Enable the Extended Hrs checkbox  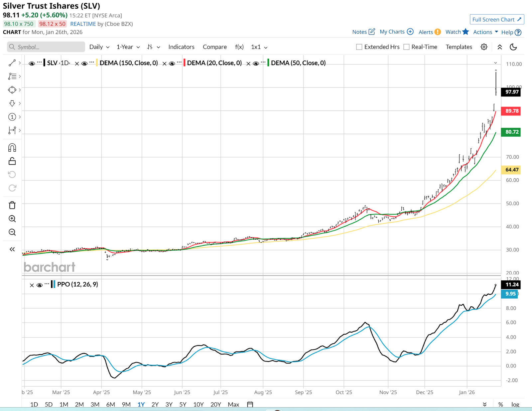click(359, 47)
